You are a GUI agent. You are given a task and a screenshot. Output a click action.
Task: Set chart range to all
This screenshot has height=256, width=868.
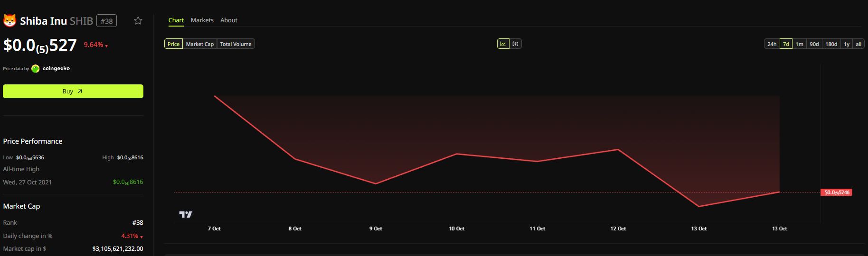[859, 44]
